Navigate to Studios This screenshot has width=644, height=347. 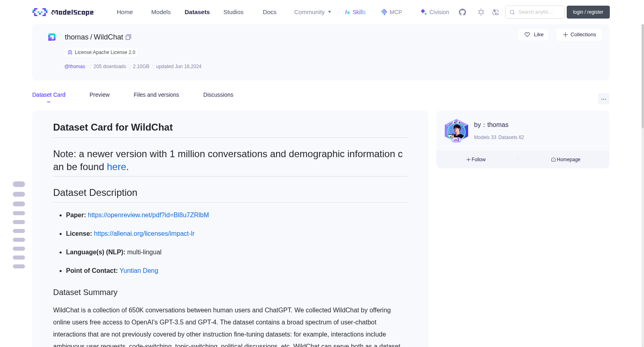[x=233, y=12]
